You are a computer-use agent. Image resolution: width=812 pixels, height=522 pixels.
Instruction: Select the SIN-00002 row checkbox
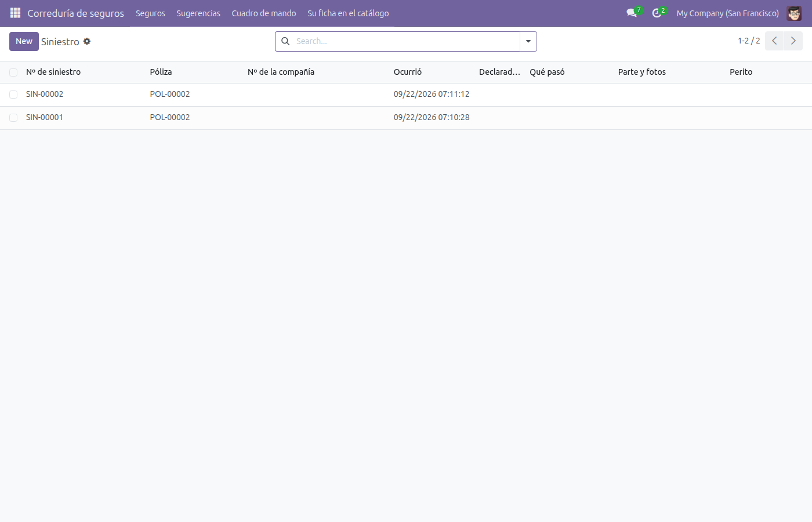tap(13, 95)
